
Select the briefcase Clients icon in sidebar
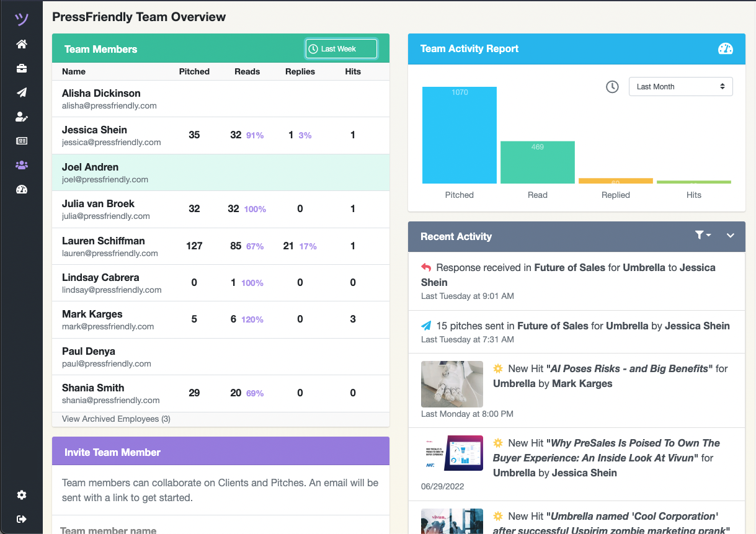(x=21, y=68)
